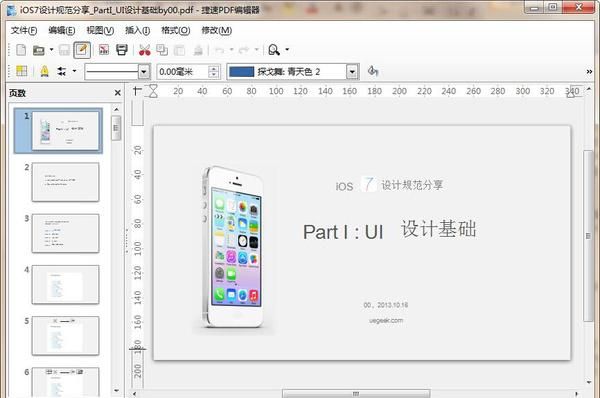Open the fill color dropdown 青天色 2
This screenshot has width=600, height=398.
(352, 72)
